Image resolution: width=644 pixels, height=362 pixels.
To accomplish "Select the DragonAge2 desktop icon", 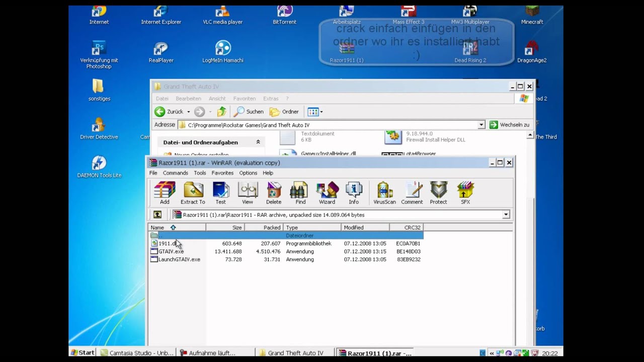I will click(x=532, y=52).
